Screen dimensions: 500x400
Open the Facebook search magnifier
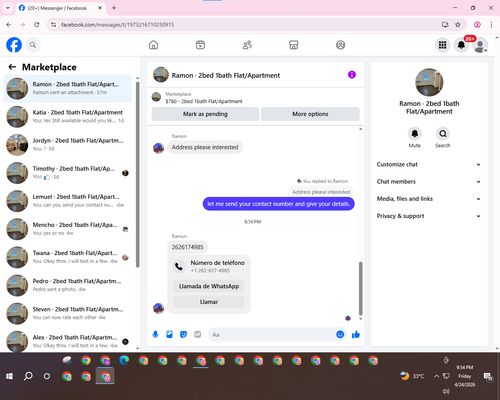click(x=33, y=45)
